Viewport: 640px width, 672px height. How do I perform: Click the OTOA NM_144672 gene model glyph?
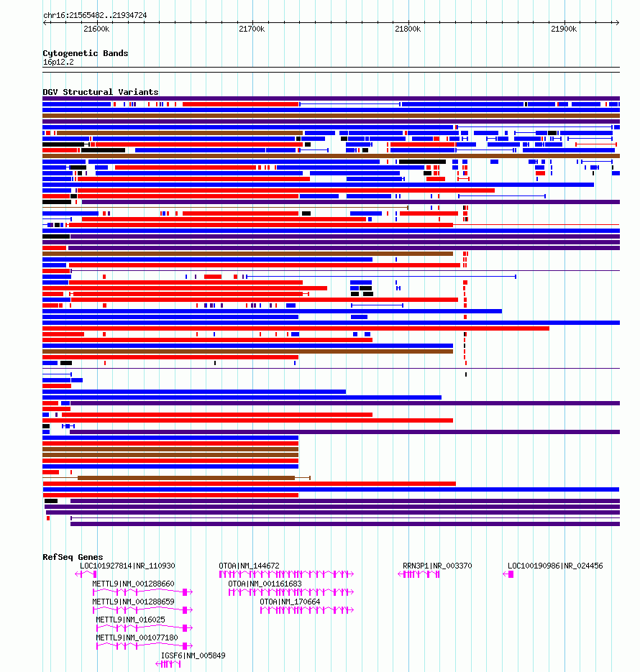(286, 574)
